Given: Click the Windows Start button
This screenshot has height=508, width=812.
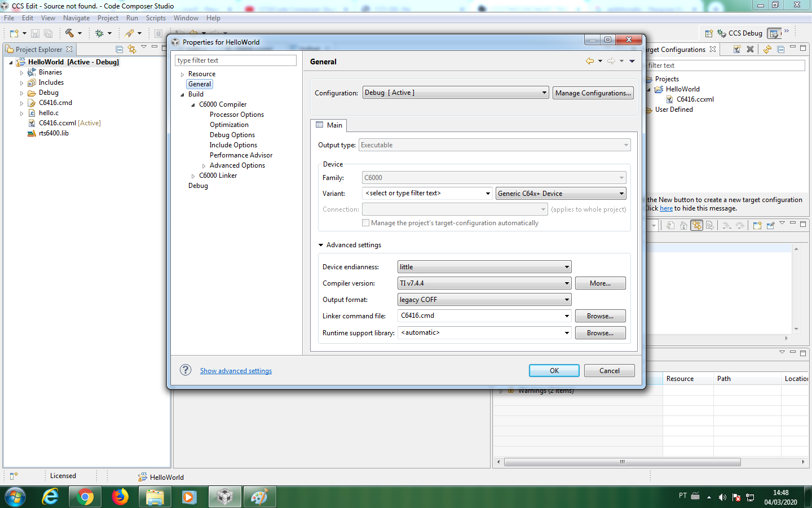Looking at the screenshot, I should [15, 497].
